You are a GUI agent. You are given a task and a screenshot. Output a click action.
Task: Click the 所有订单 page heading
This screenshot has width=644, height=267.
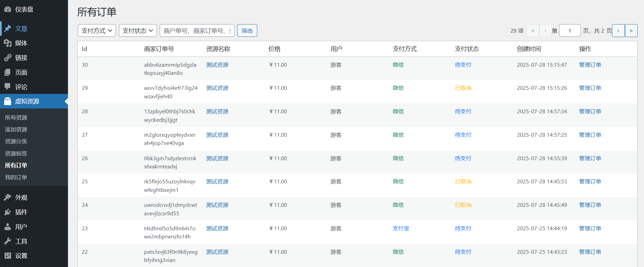tap(97, 12)
